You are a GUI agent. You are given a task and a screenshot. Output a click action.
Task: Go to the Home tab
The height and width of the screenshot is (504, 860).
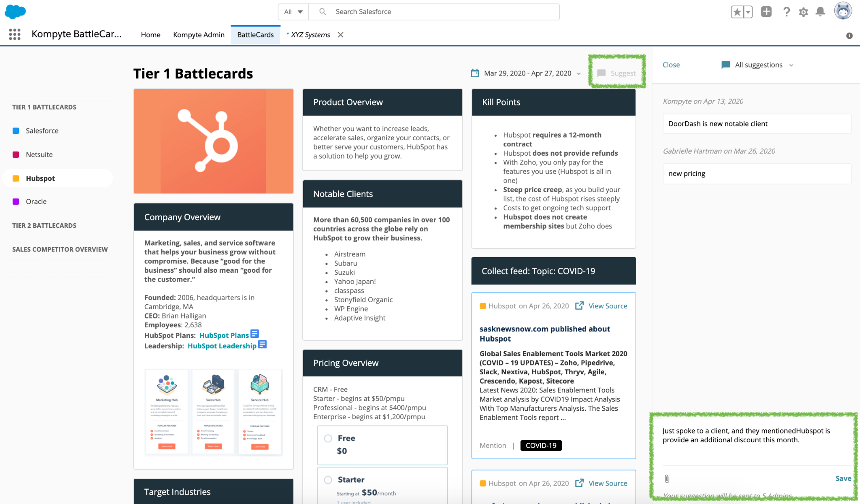(151, 35)
